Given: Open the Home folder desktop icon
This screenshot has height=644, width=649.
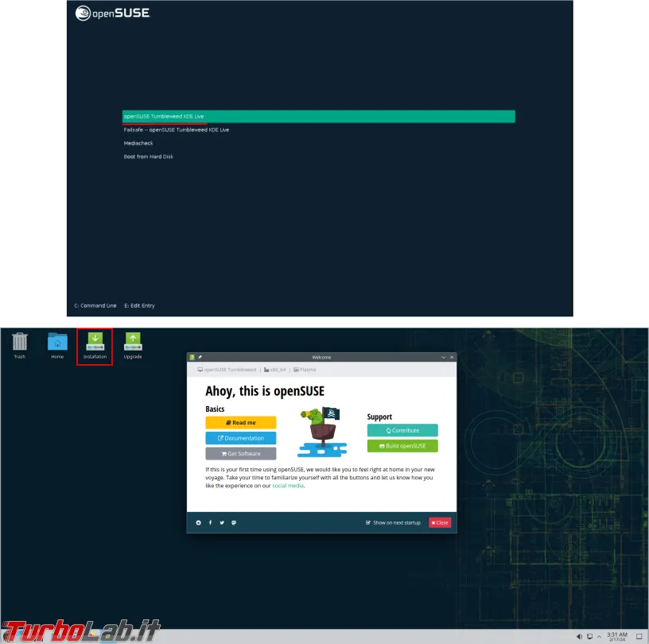Looking at the screenshot, I should click(57, 345).
